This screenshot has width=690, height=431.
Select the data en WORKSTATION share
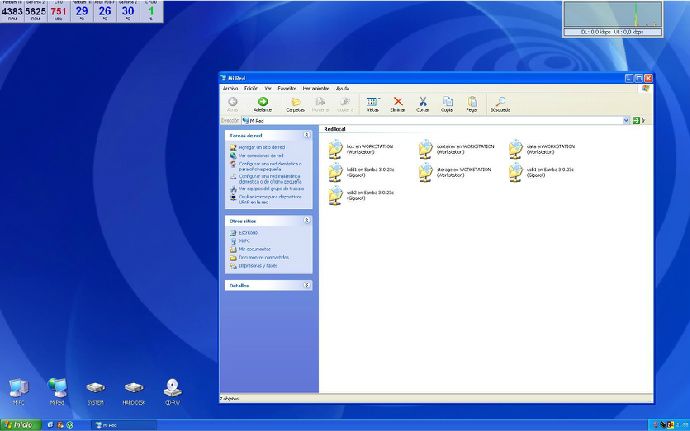pos(542,149)
